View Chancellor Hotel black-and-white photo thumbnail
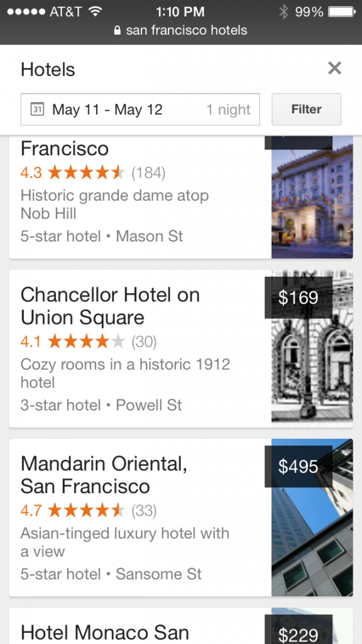 pyautogui.click(x=312, y=348)
